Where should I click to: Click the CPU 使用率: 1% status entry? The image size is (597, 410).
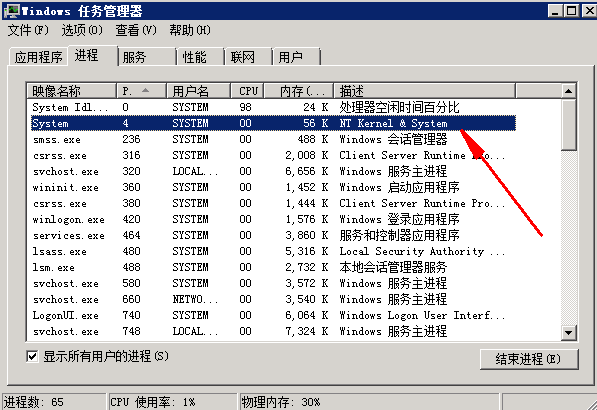pos(172,402)
